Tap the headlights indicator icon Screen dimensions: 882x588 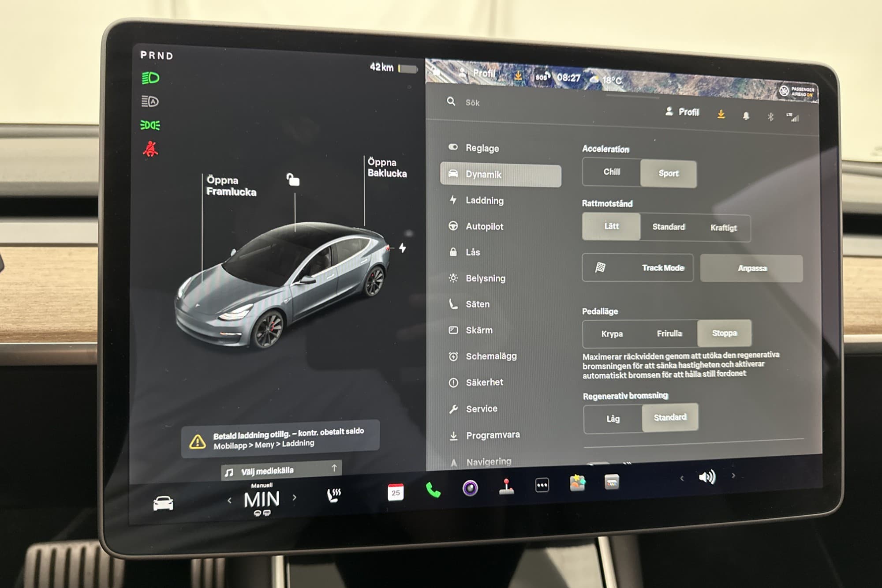coord(150,78)
